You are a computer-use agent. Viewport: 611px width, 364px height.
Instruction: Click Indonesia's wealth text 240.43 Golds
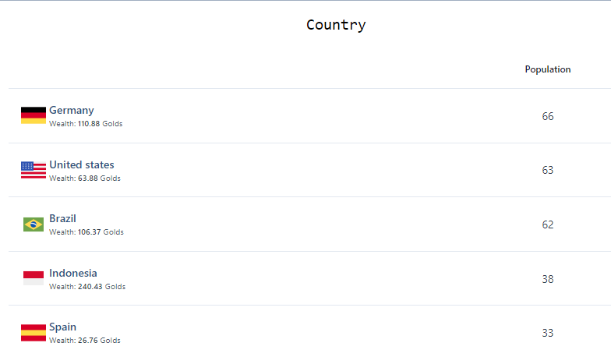tap(101, 287)
